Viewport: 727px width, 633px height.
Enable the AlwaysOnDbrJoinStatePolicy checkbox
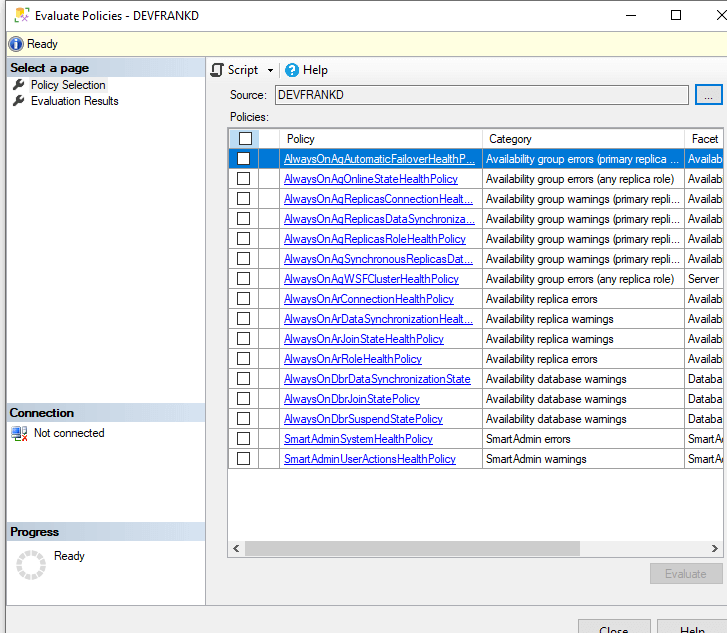pos(243,399)
